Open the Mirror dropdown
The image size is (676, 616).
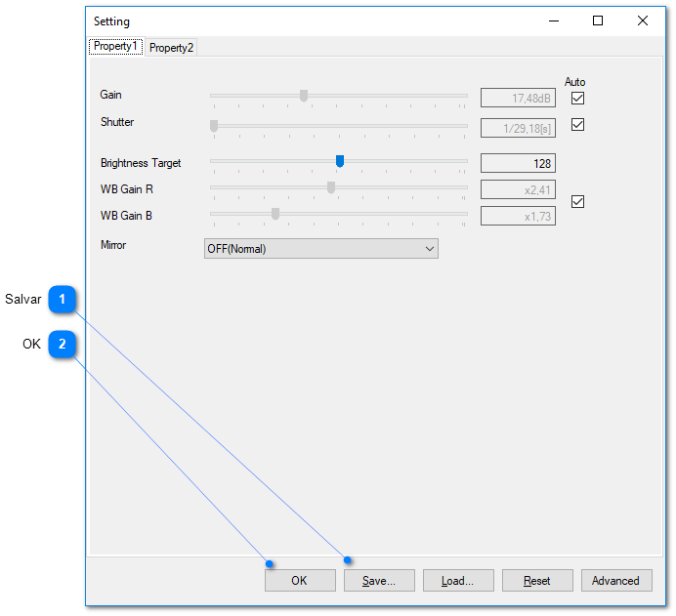[321, 249]
